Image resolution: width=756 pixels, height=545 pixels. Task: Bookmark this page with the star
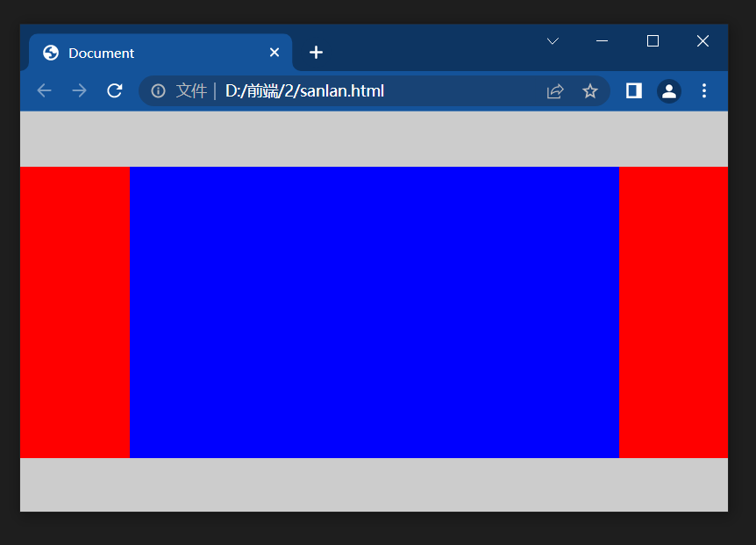(589, 90)
